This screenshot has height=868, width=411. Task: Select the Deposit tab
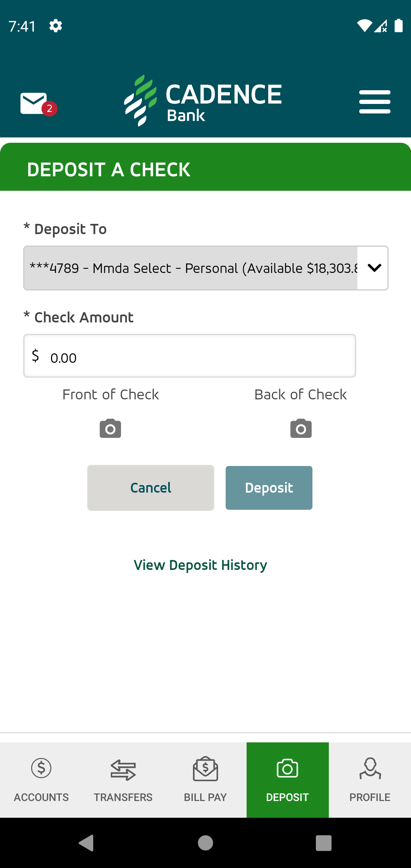[x=288, y=780]
